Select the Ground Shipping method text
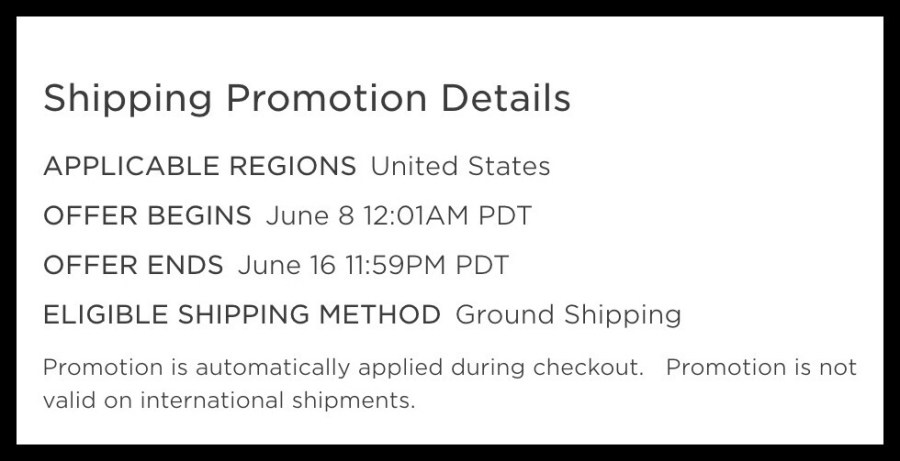 [x=568, y=316]
